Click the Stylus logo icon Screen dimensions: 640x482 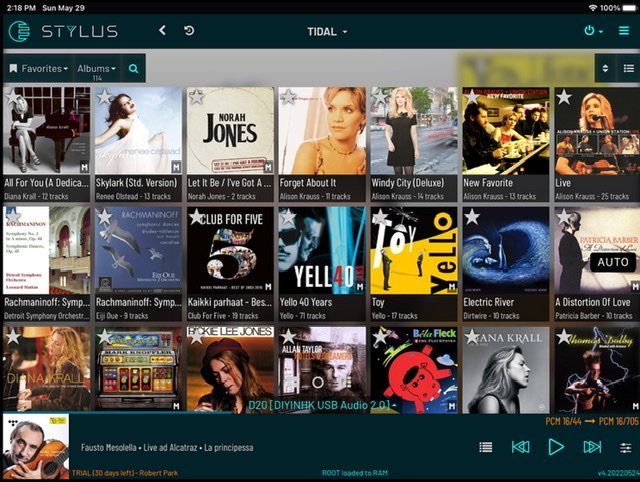click(20, 31)
